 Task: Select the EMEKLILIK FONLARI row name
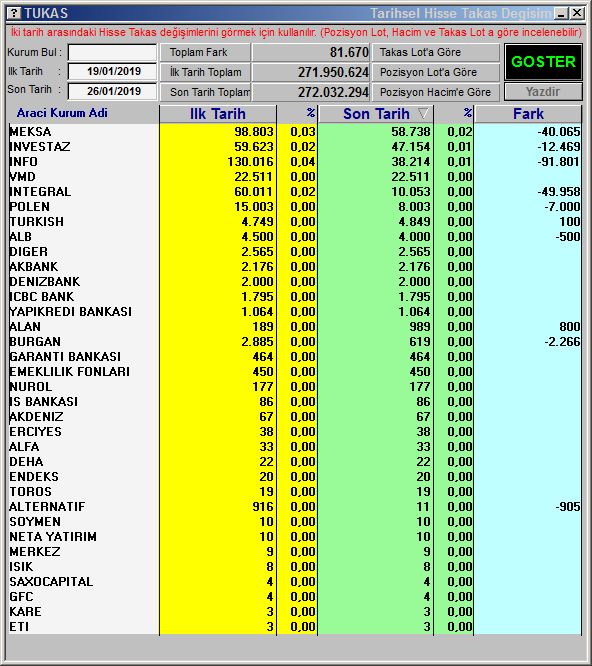pyautogui.click(x=70, y=372)
